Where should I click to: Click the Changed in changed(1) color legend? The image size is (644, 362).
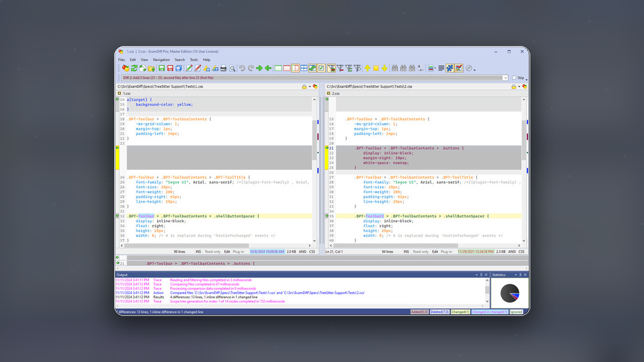489,312
